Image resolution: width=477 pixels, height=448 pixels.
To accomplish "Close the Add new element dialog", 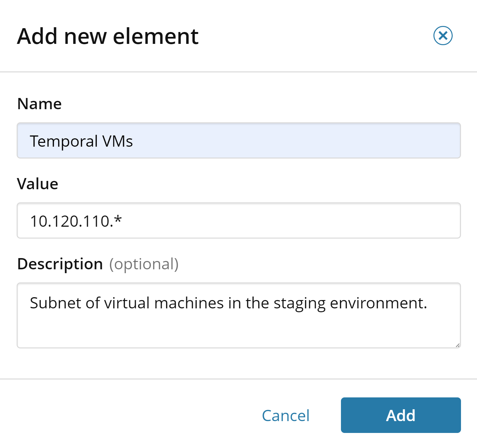I will 443,36.
